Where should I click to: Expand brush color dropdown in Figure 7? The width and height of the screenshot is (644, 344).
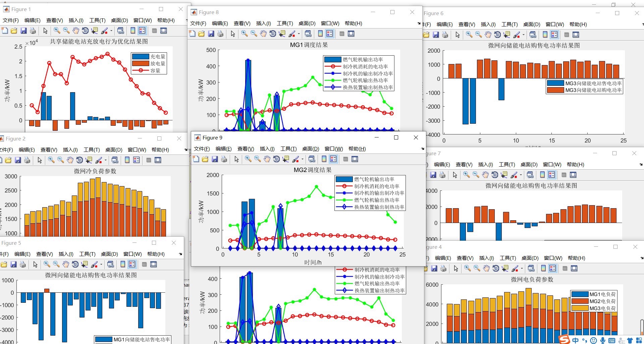coord(521,175)
